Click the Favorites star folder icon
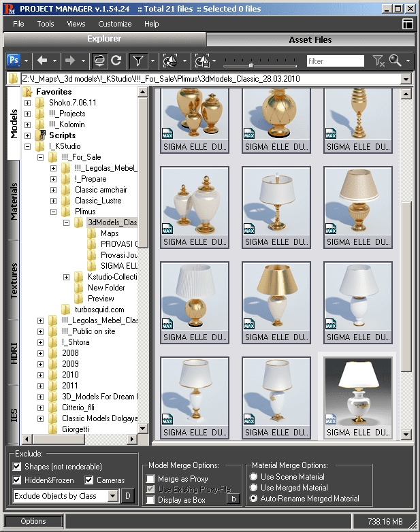420x532 pixels. point(27,92)
